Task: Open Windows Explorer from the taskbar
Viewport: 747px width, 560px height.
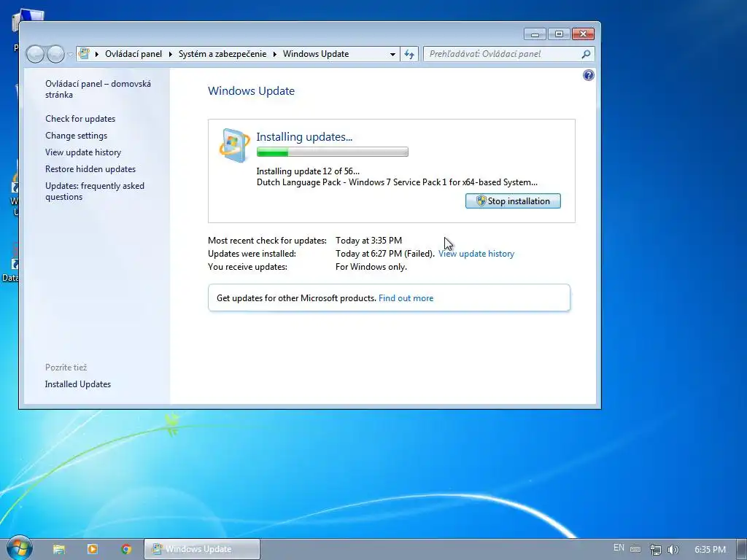Action: tap(58, 549)
